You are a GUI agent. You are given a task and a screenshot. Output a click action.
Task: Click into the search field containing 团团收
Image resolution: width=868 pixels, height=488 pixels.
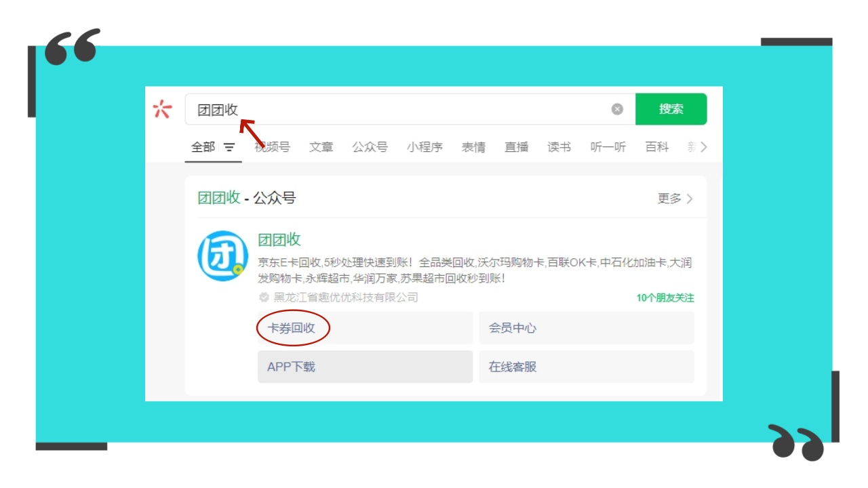click(407, 109)
